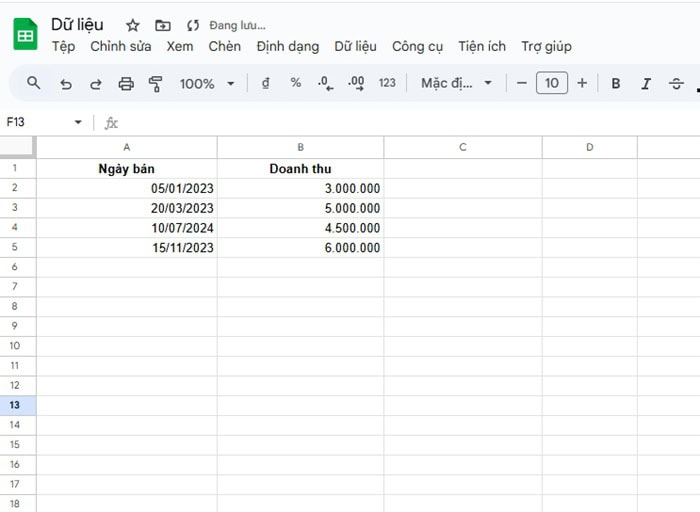Open the 100% zoom dropdown
The height and width of the screenshot is (512, 700).
tap(208, 84)
